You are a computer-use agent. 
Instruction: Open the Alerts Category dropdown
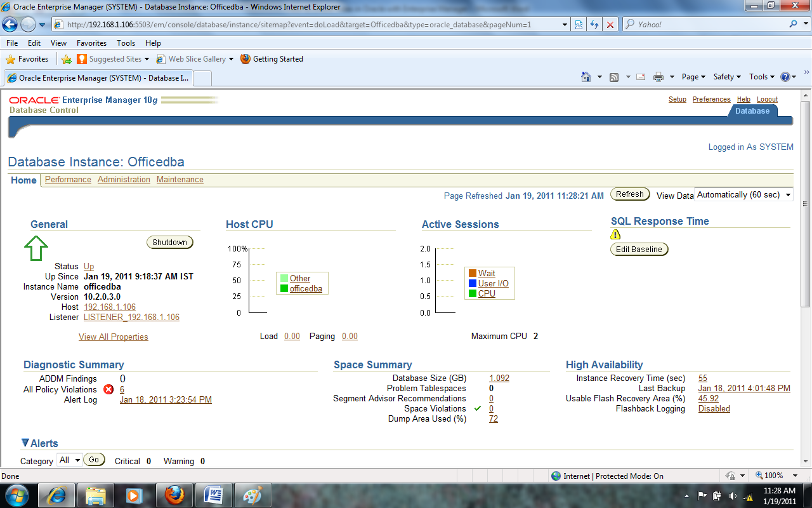[x=70, y=460]
